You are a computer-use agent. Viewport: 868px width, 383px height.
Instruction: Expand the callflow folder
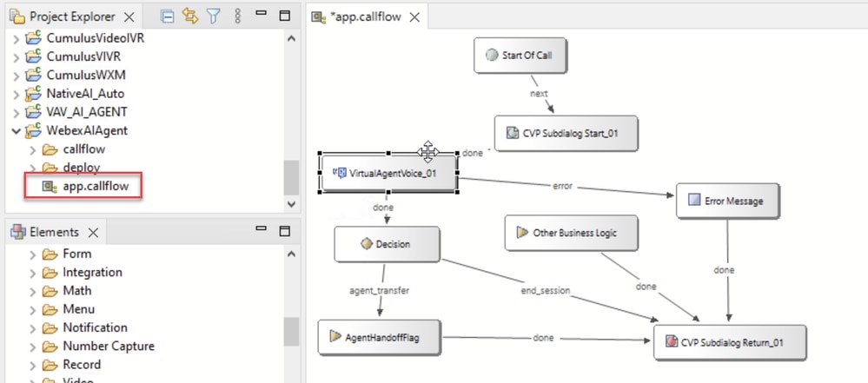coord(33,149)
